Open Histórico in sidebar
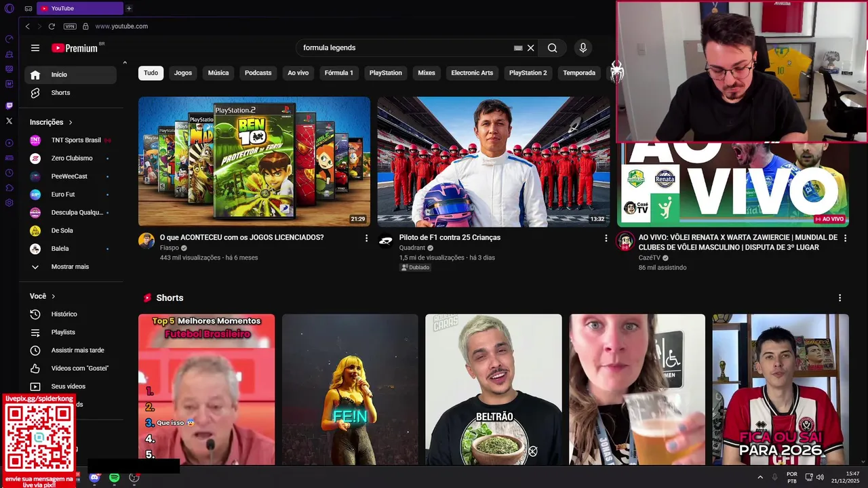Screen dimensions: 868x488 (x=71, y=314)
